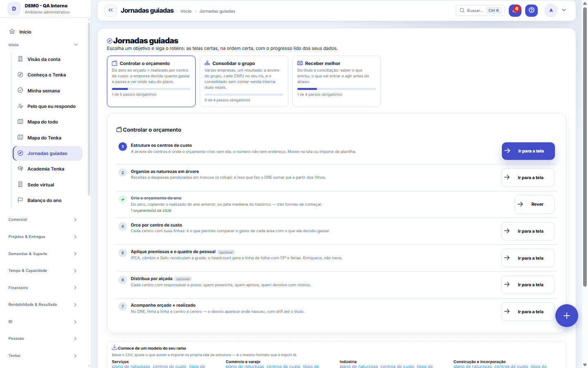The height and width of the screenshot is (368, 588).
Task: Click the flag icon beside Balanço do ano
Action: pyautogui.click(x=20, y=200)
